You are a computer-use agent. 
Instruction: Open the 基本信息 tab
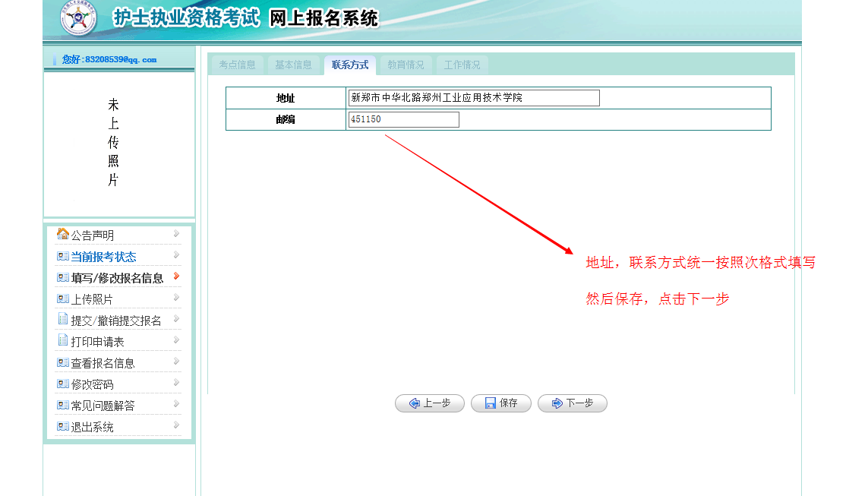[x=293, y=65]
